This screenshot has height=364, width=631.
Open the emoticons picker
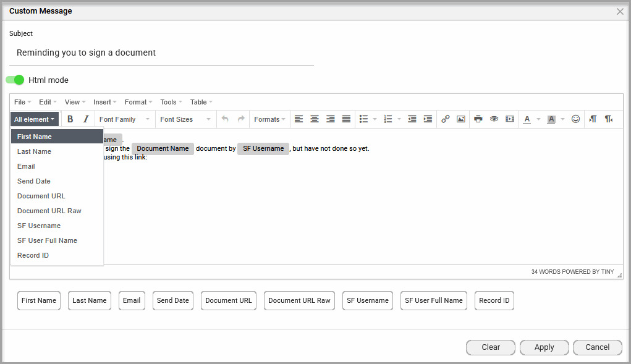coord(575,119)
